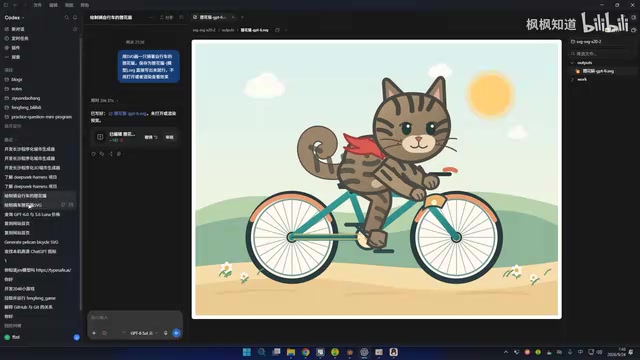Screen dimensions: 640x360
Task: Click the back arrow in the title bar
Action: pyautogui.click(x=15, y=5)
